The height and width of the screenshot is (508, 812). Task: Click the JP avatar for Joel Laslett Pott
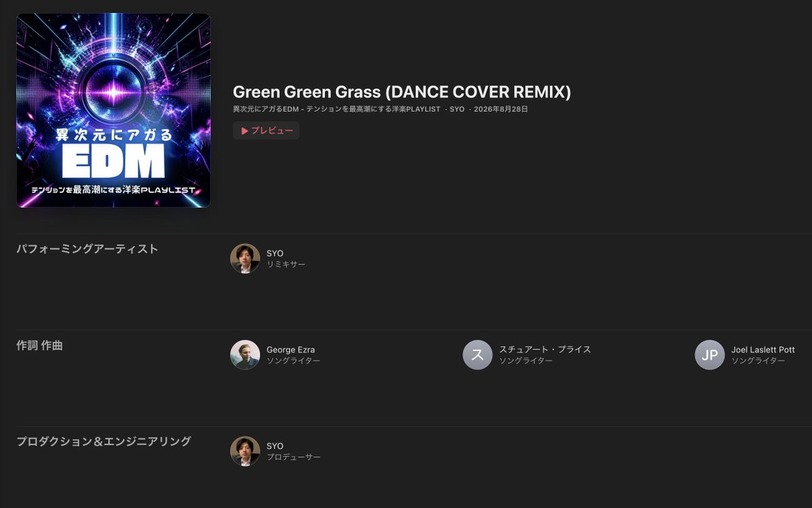click(710, 355)
